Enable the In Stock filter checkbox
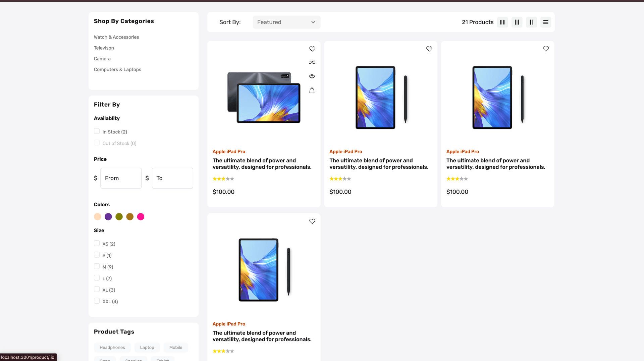Image resolution: width=644 pixels, height=361 pixels. tap(97, 131)
